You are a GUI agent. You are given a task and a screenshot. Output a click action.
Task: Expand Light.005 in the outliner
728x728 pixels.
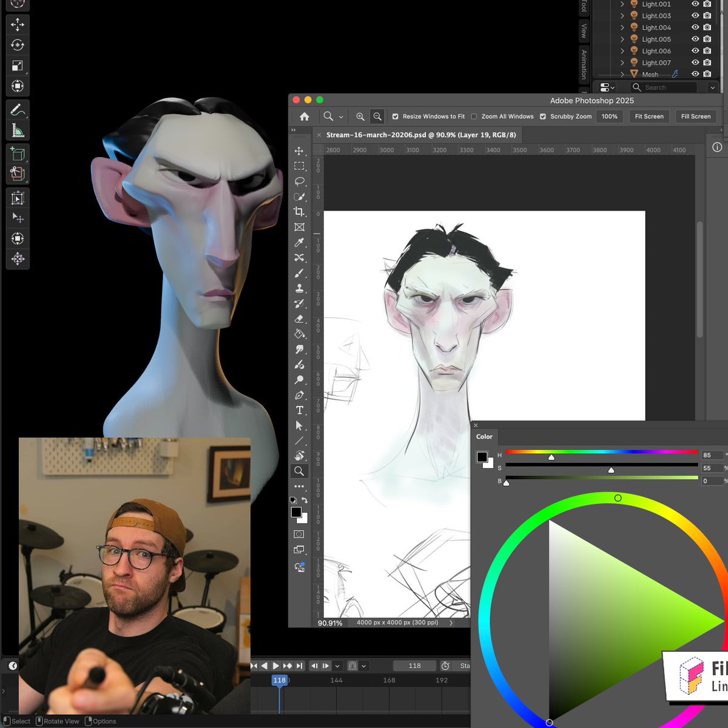pos(622,39)
